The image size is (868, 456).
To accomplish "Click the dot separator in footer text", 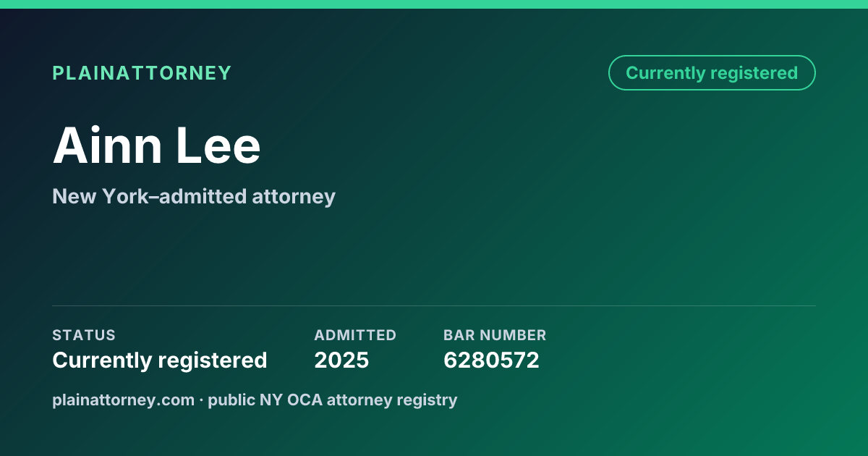I will point(201,400).
